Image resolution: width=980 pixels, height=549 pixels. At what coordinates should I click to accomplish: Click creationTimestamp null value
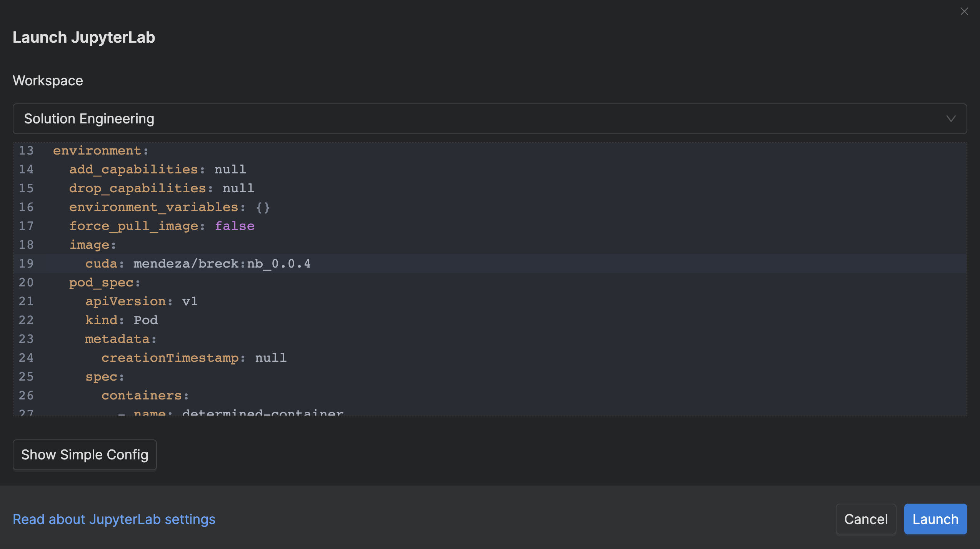(x=271, y=358)
